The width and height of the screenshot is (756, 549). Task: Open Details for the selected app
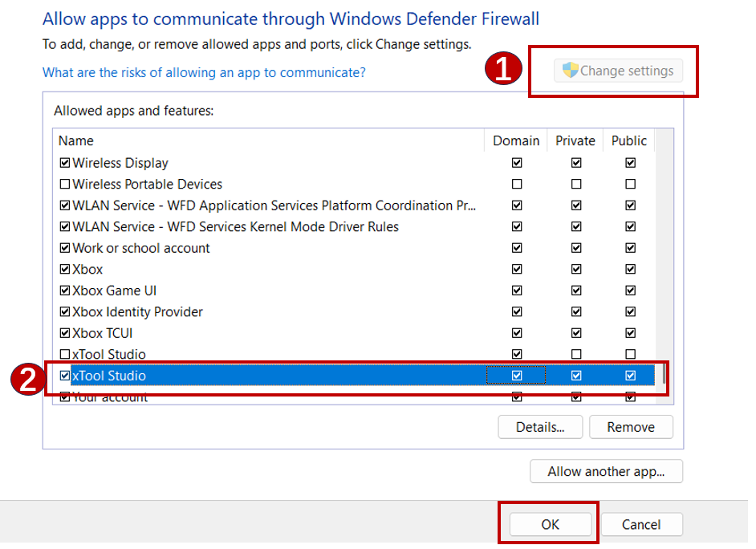[x=539, y=427]
